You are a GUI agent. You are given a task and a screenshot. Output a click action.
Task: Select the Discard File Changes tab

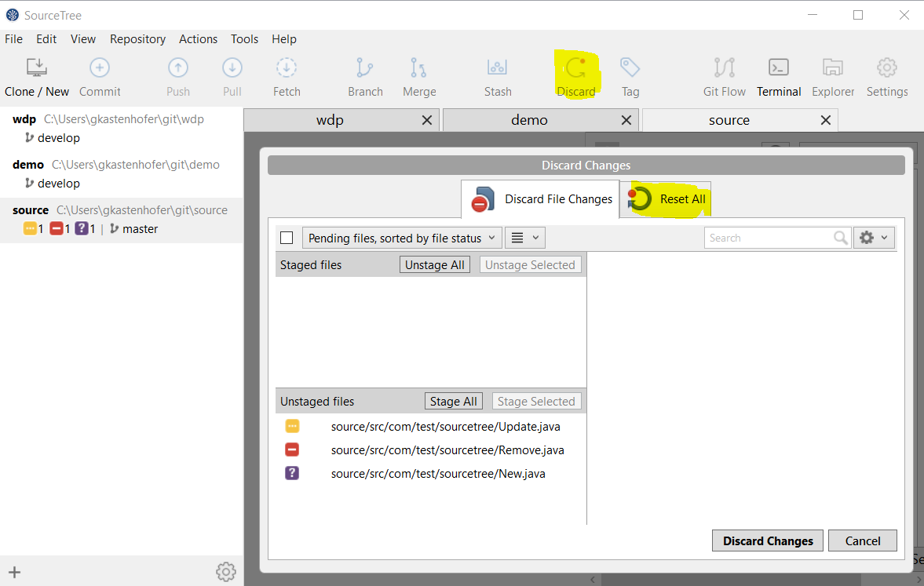pyautogui.click(x=540, y=199)
